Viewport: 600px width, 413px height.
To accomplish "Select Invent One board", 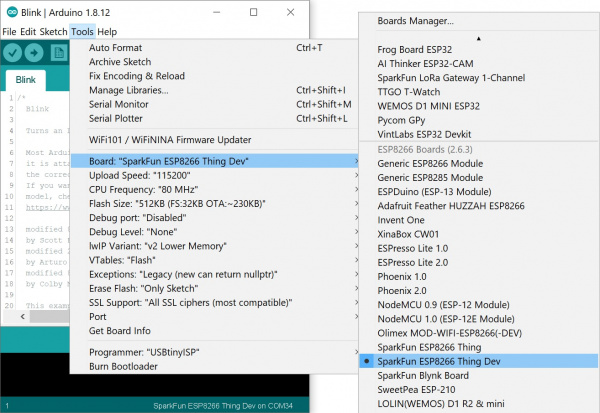I will pos(478,220).
